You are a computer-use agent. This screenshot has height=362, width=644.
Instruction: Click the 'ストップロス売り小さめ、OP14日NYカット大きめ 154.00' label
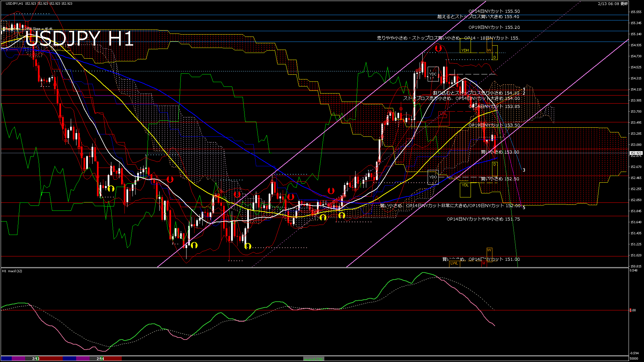(461, 98)
